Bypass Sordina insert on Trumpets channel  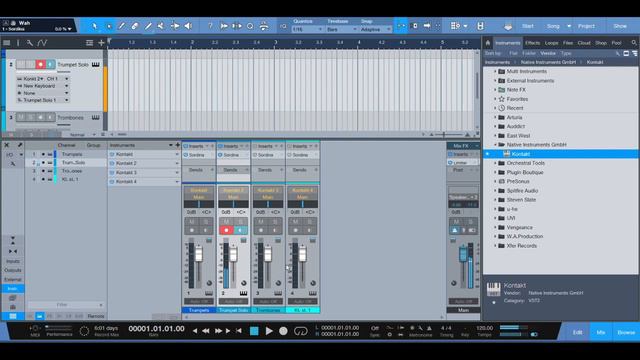click(x=186, y=155)
